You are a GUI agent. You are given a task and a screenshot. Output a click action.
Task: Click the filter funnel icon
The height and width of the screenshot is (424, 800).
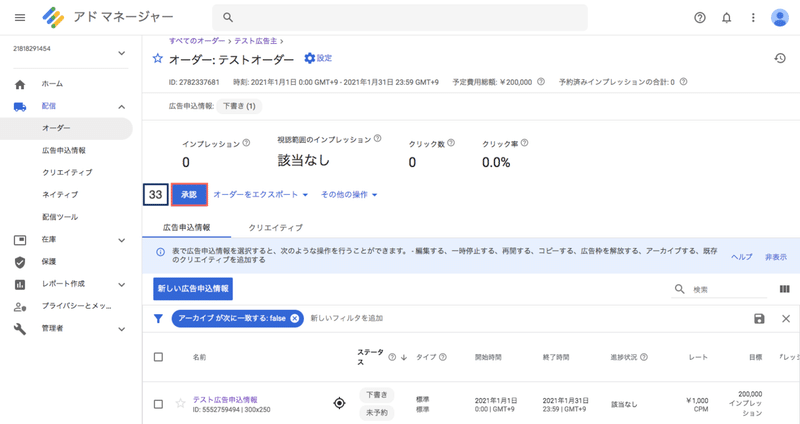tap(158, 318)
